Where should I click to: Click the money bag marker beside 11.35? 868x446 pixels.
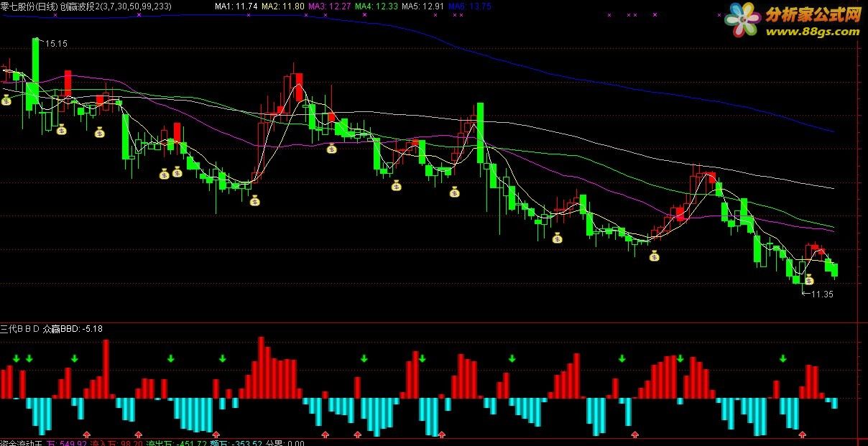coord(809,279)
